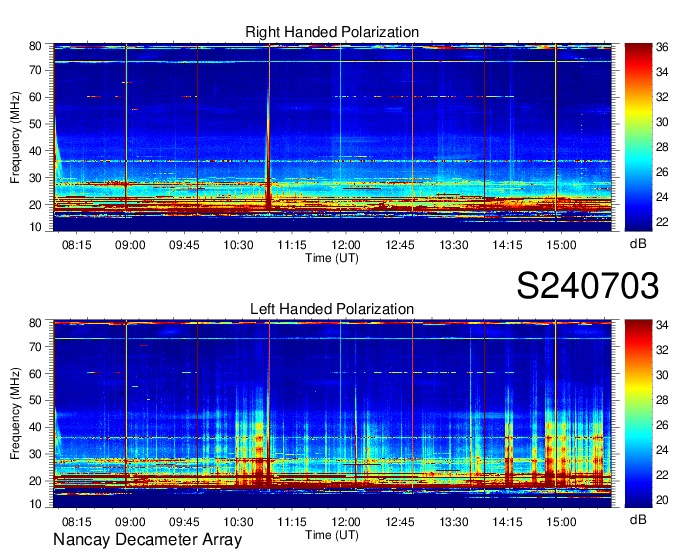Screen dimensions: 680x552
Task: Click the bottom panel color bar
Action: point(638,414)
